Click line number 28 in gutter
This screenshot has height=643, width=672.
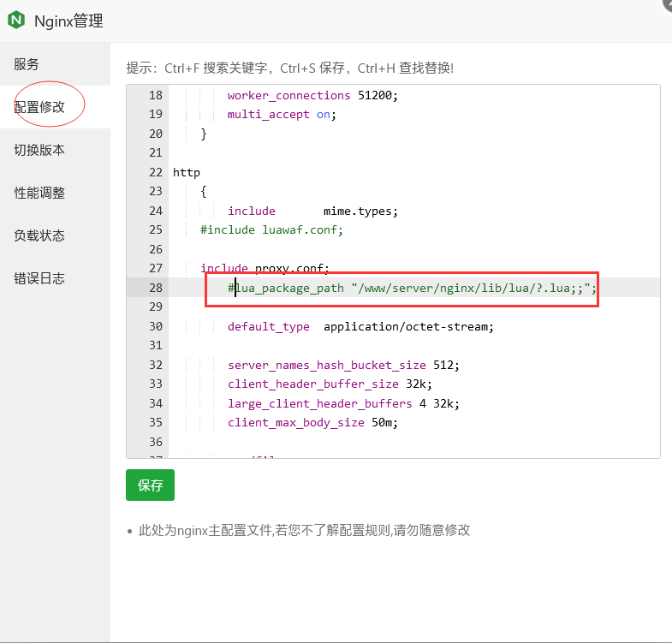coord(156,288)
